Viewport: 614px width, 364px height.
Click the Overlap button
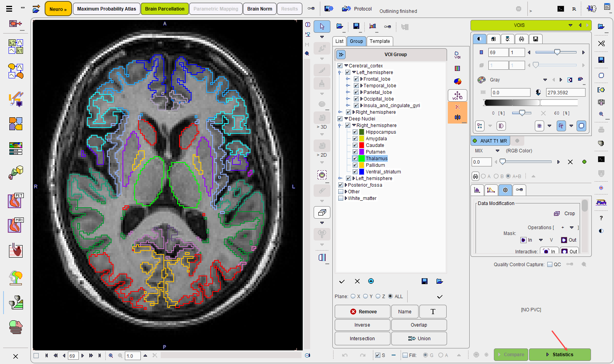[x=419, y=325]
